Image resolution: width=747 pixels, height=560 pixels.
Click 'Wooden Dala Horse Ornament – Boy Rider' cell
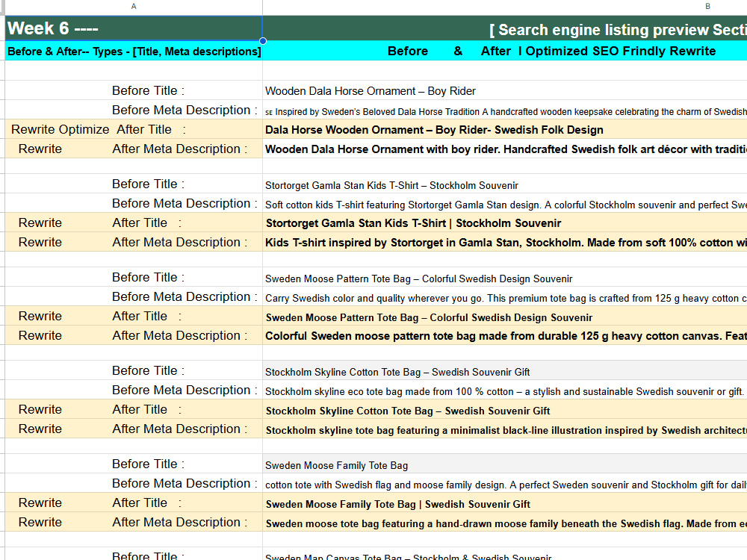(x=504, y=90)
